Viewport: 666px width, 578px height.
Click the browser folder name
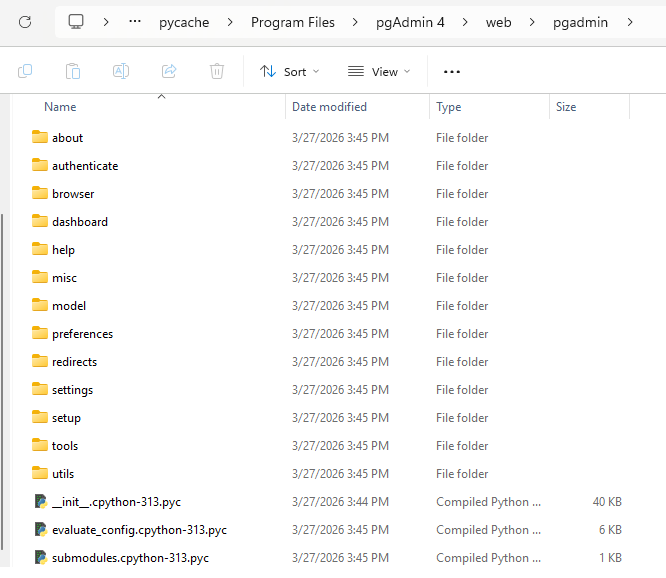pyautogui.click(x=73, y=194)
